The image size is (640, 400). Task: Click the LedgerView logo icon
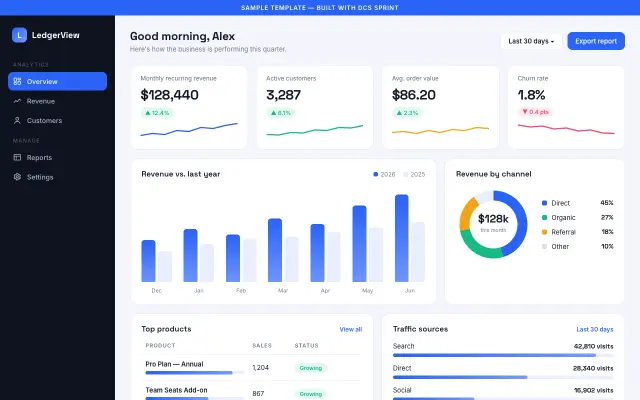pyautogui.click(x=19, y=35)
